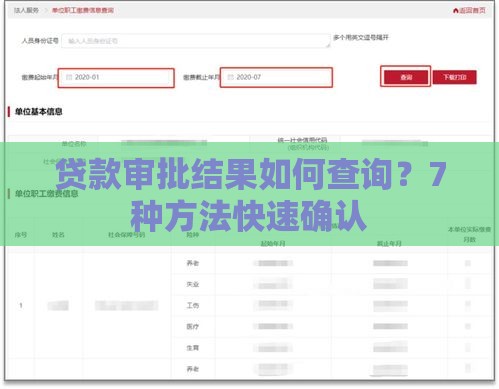Click the row number 1 cell
499x389 pixels.
click(x=21, y=305)
